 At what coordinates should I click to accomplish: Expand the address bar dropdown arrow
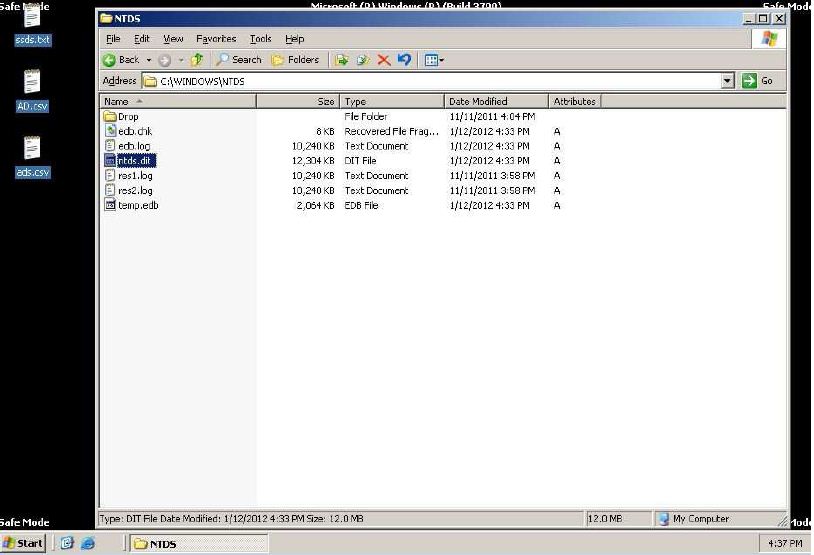point(728,81)
